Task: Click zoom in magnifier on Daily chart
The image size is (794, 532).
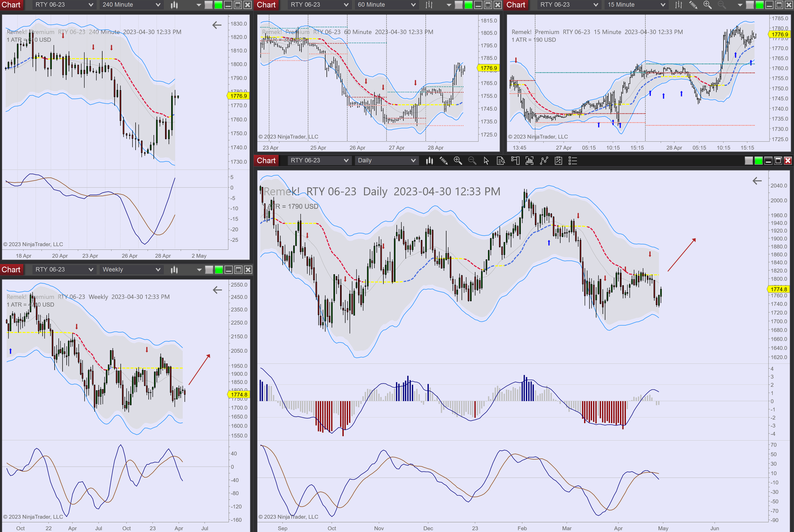Action: tap(458, 161)
